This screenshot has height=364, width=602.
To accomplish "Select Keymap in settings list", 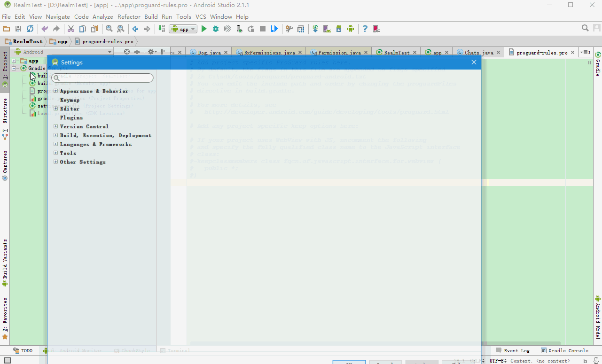I will coord(70,100).
